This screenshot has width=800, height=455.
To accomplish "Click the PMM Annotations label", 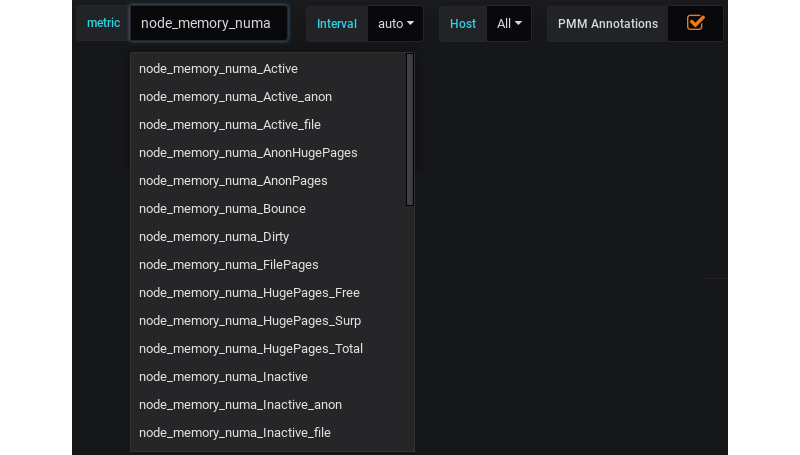I will 607,24.
